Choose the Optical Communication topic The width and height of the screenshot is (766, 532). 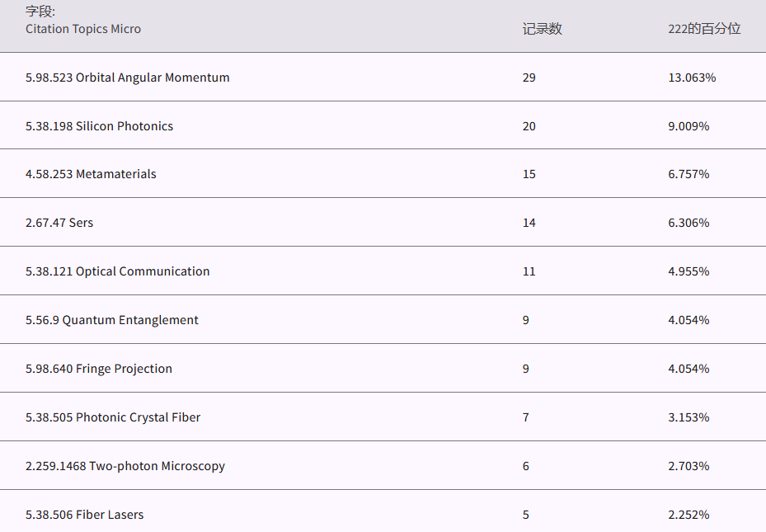point(118,271)
